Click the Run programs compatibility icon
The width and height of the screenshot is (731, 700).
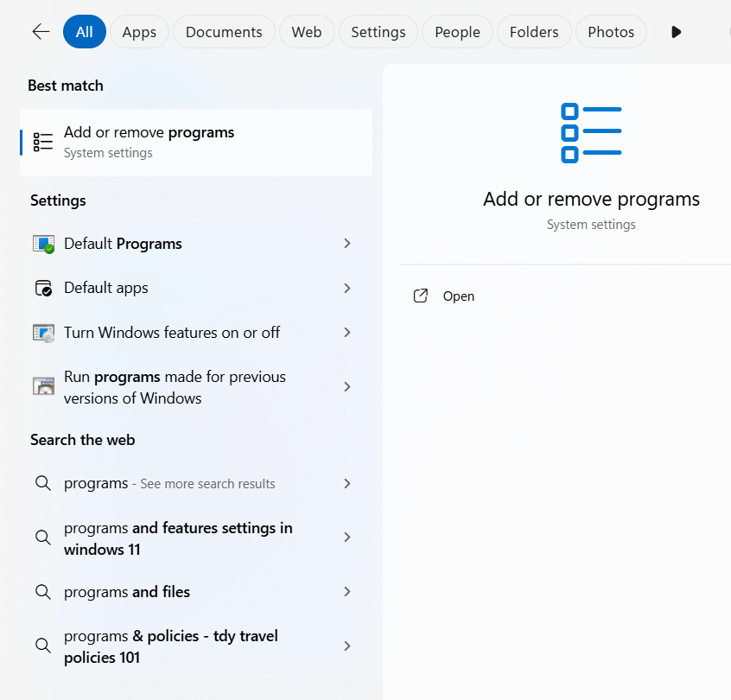43,386
